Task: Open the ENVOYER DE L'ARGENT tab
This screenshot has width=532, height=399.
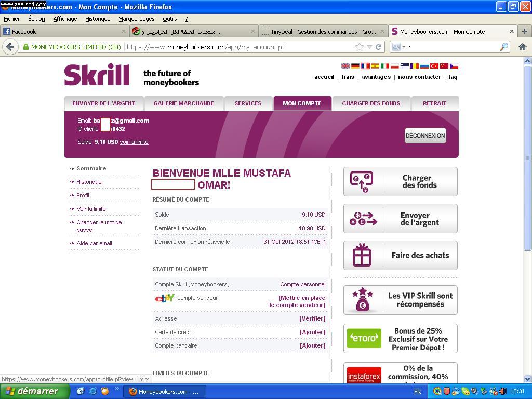Action: (104, 103)
